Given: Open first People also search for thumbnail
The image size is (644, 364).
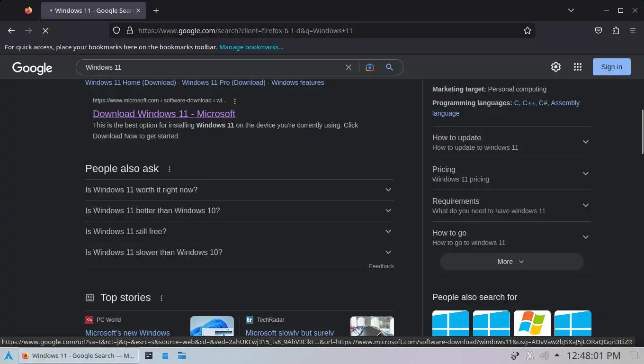Looking at the screenshot, I should coord(451,323).
